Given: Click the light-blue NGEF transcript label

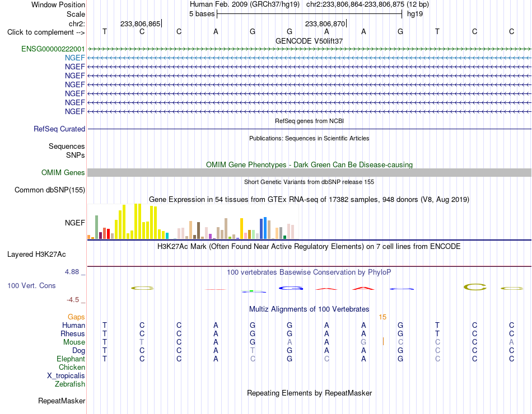Looking at the screenshot, I should click(74, 58).
